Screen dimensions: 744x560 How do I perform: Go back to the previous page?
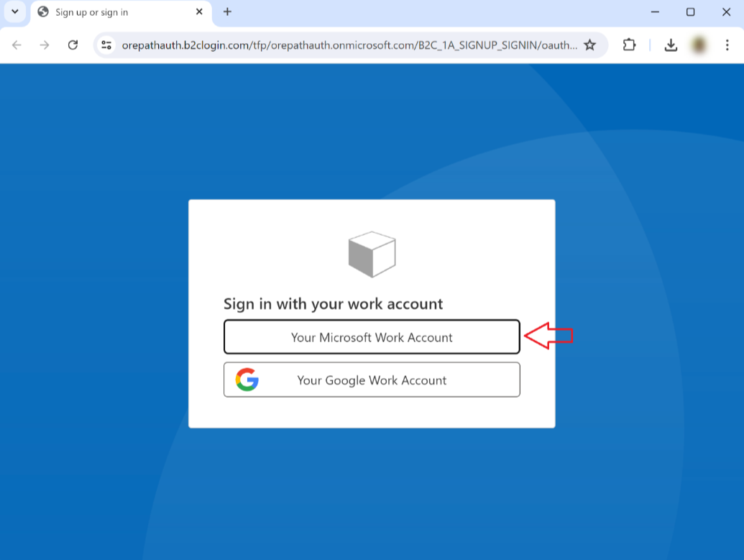coord(17,45)
